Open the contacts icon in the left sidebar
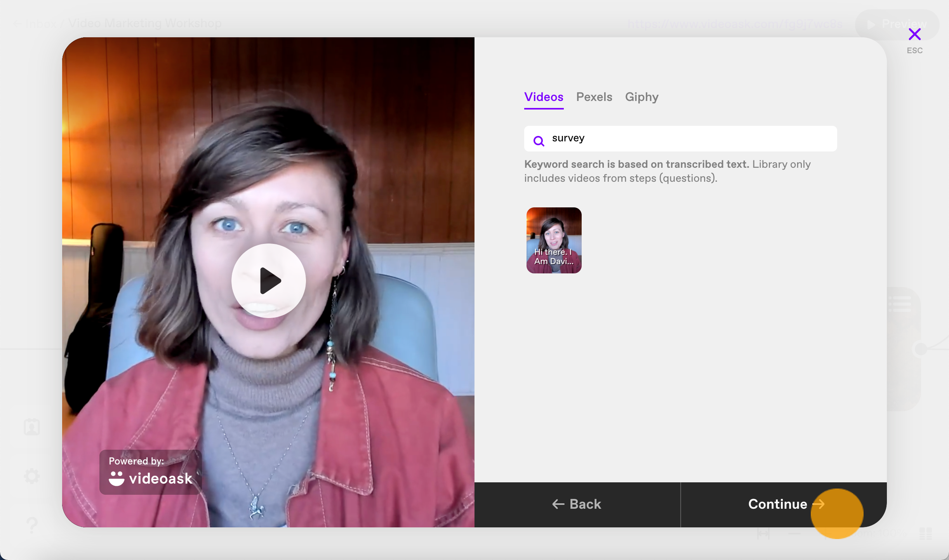This screenshot has width=949, height=560. 32,427
